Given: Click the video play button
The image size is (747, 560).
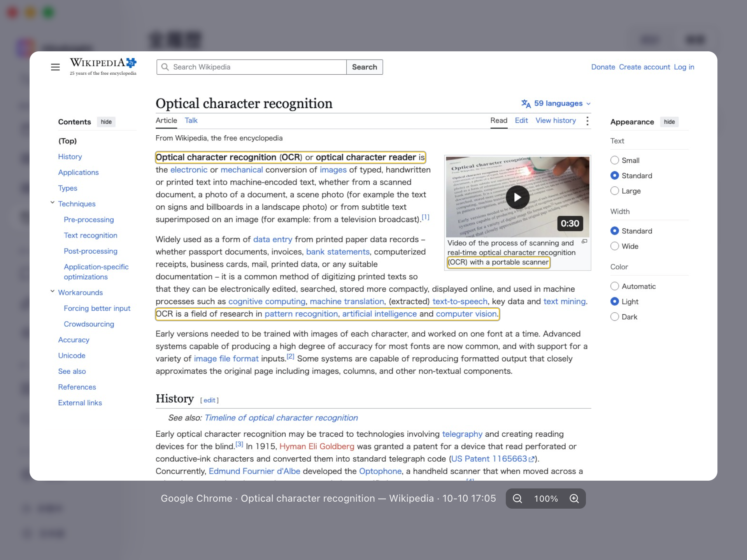Looking at the screenshot, I should click(x=517, y=197).
